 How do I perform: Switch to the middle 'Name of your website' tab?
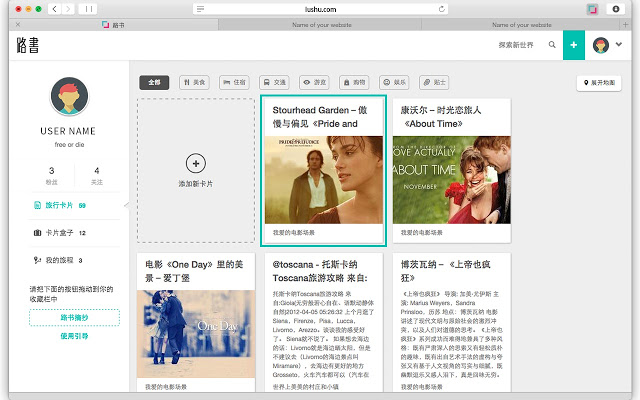(x=321, y=25)
